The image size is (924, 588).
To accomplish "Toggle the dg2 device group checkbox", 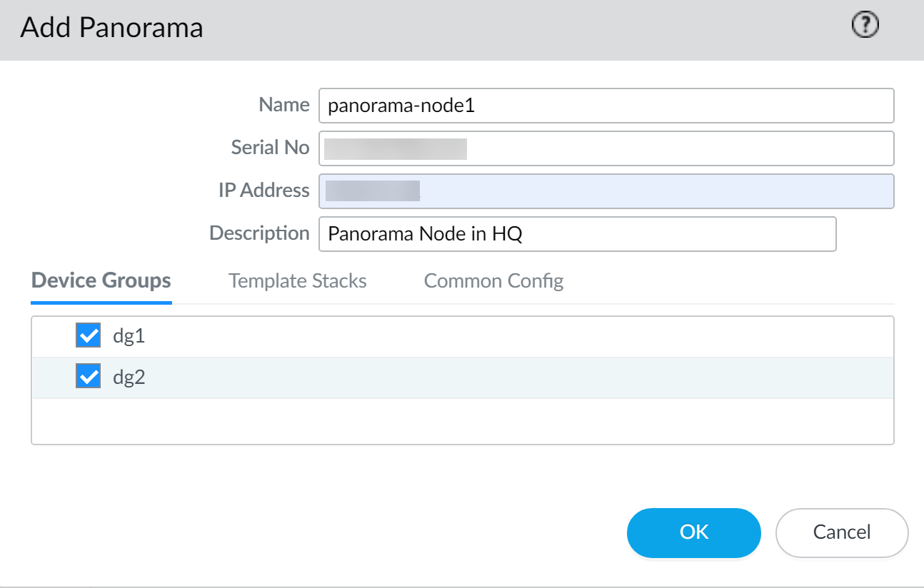I will 88,377.
